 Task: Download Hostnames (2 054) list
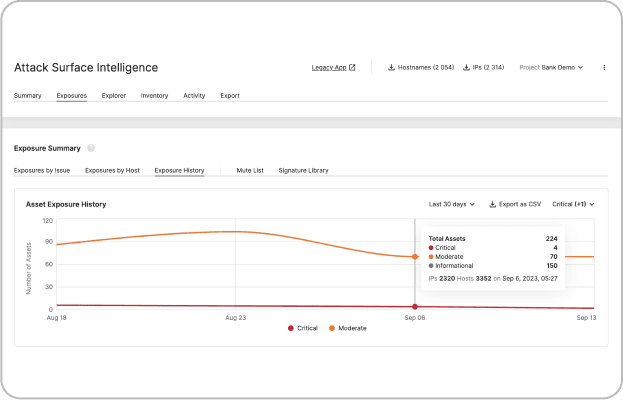[x=418, y=68]
